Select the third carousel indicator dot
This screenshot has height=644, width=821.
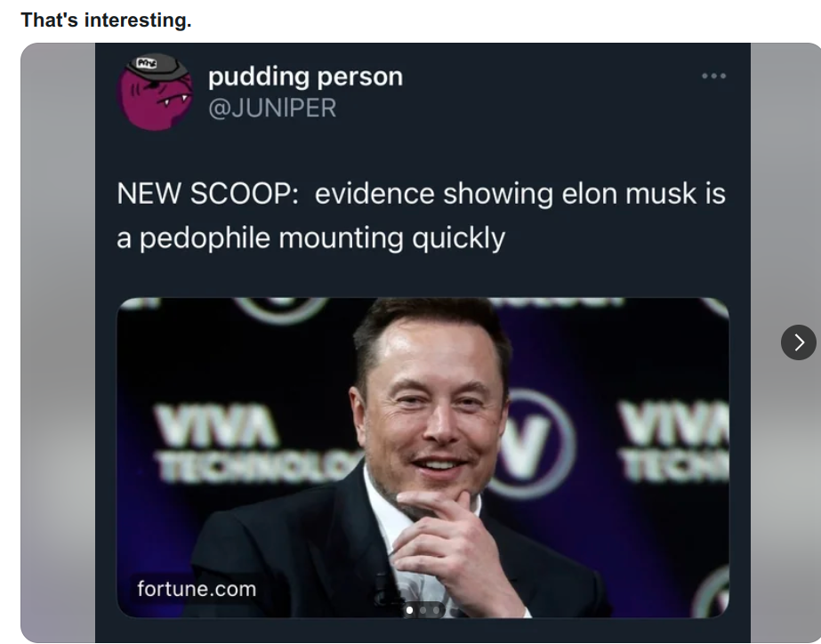point(436,610)
